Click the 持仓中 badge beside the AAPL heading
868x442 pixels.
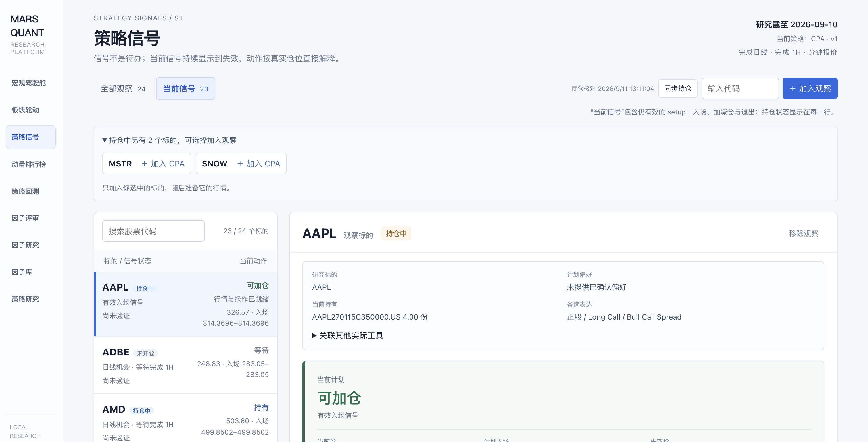pyautogui.click(x=396, y=233)
